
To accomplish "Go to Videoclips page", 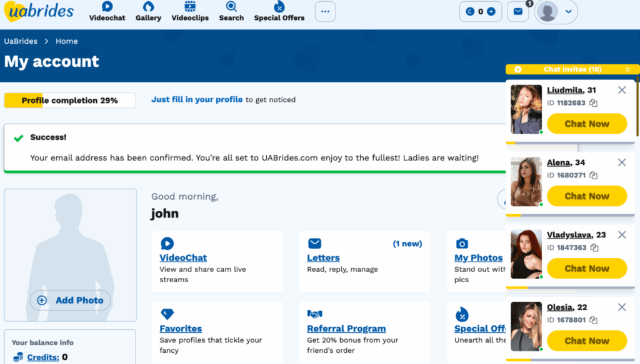I will coord(190,11).
